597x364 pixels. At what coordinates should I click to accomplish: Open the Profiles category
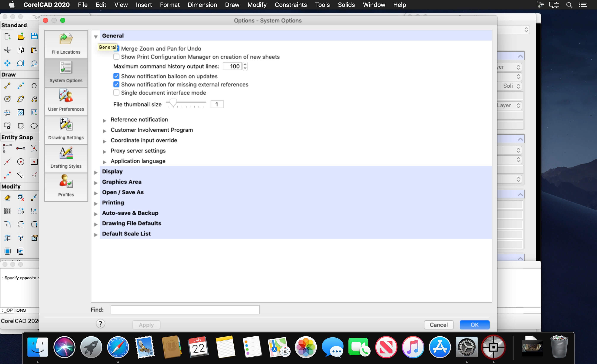[x=66, y=187]
